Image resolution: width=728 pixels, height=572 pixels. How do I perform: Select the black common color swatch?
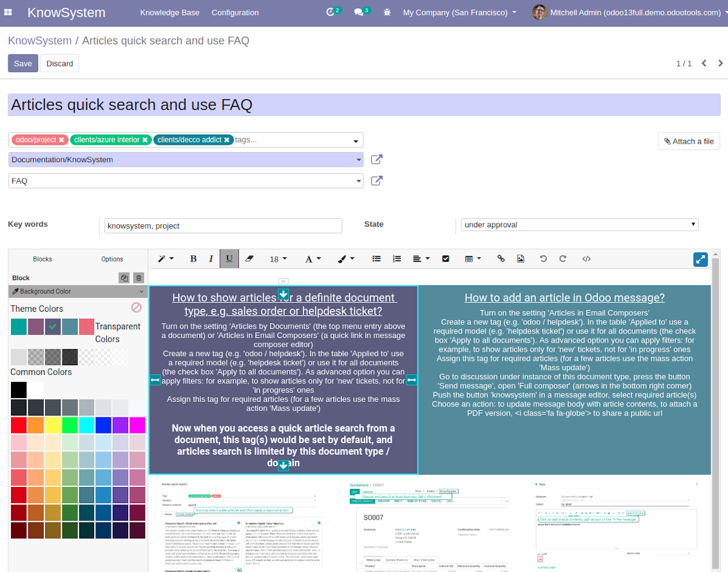pos(19,390)
